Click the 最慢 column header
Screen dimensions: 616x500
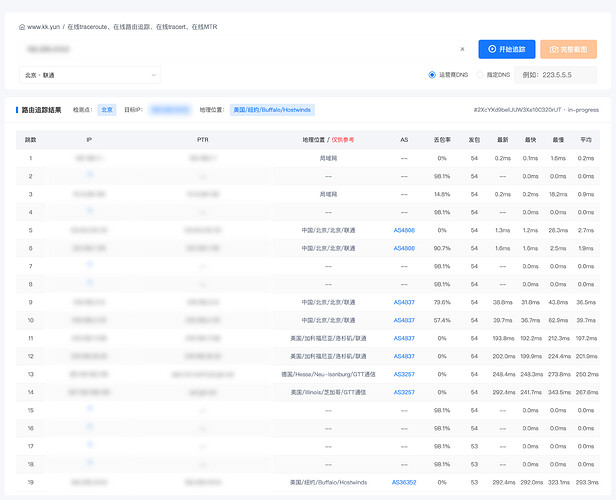point(558,140)
